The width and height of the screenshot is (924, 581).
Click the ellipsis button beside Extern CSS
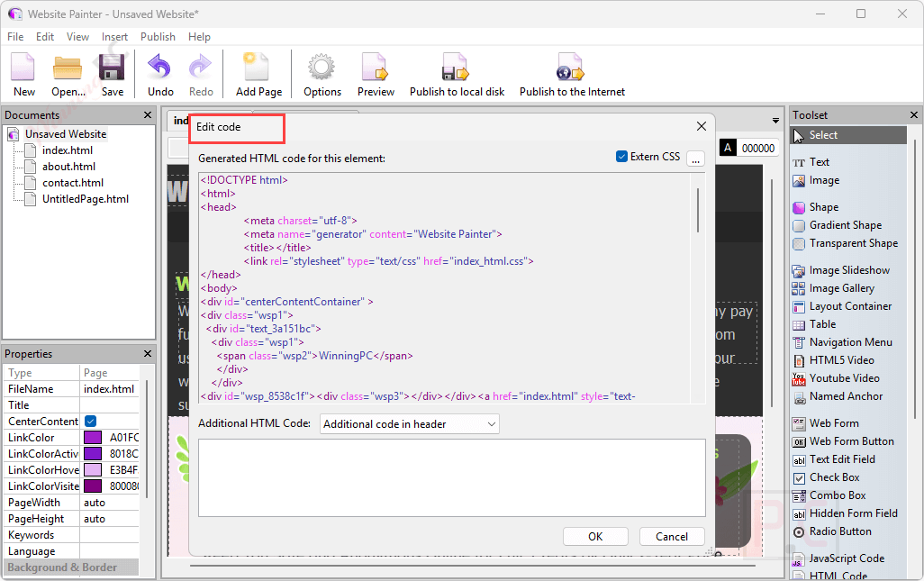click(x=696, y=159)
